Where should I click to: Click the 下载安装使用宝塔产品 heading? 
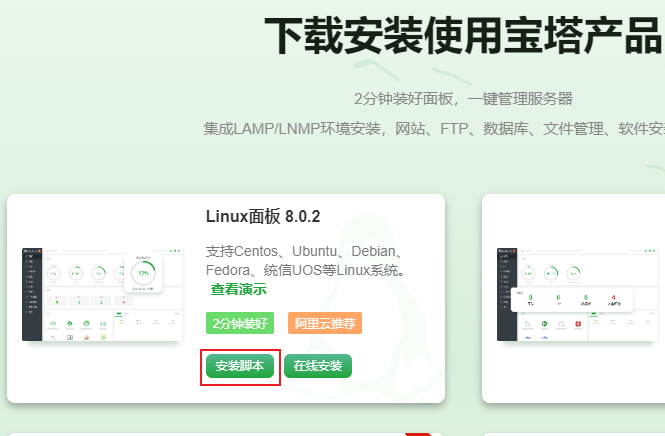coord(464,36)
